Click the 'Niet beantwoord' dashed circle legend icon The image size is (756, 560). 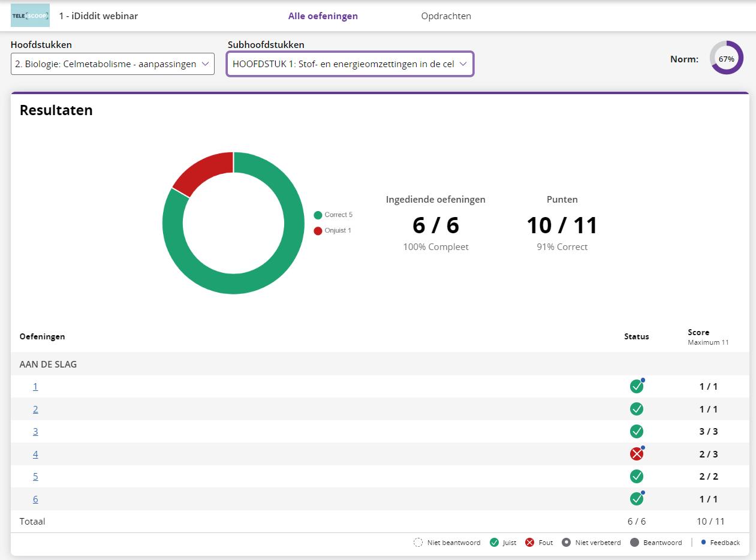click(x=418, y=543)
